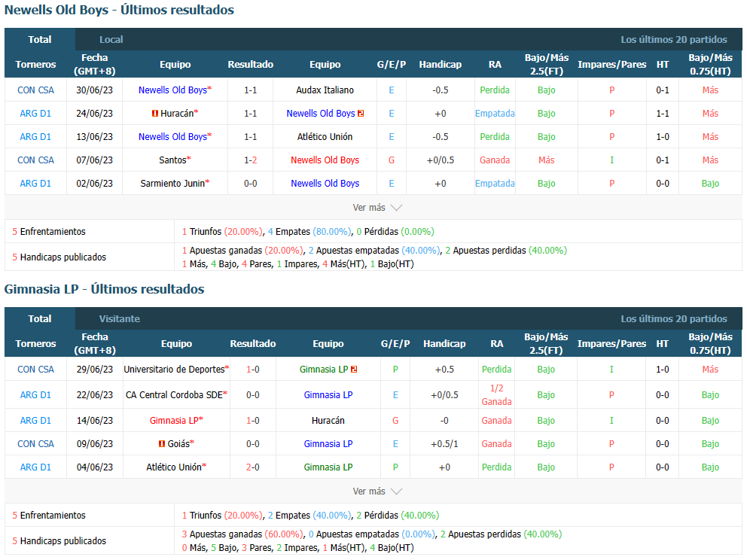The height and width of the screenshot is (560, 747).
Task: Open CON CSA tournament link on 09/06/23
Action: 35,444
